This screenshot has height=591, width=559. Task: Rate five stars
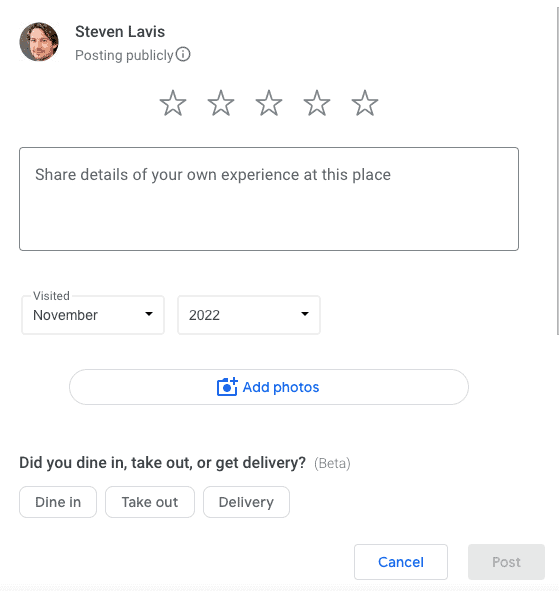point(364,103)
